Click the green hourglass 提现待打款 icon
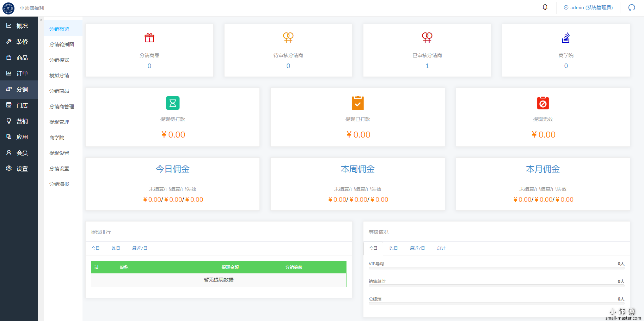The image size is (644, 321). pyautogui.click(x=173, y=103)
